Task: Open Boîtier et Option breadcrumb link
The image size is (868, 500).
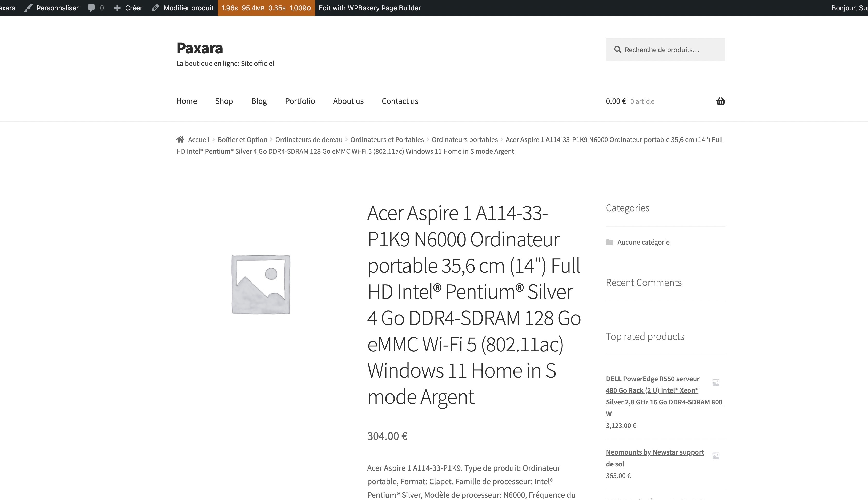Action: point(242,139)
